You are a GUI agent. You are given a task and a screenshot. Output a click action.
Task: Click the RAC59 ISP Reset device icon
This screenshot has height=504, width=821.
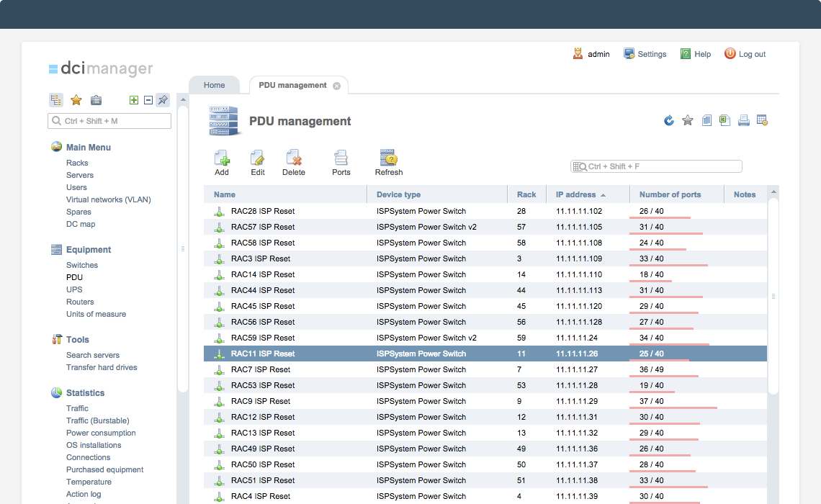click(x=219, y=338)
